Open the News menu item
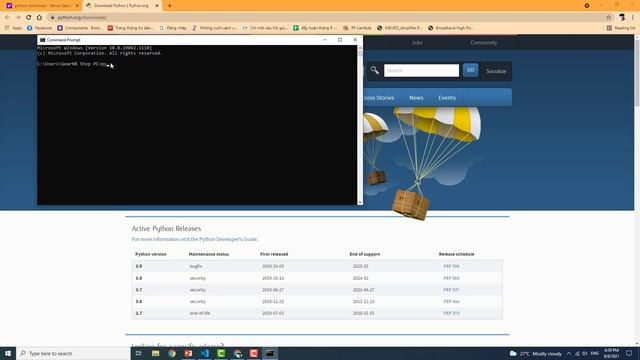 [416, 98]
